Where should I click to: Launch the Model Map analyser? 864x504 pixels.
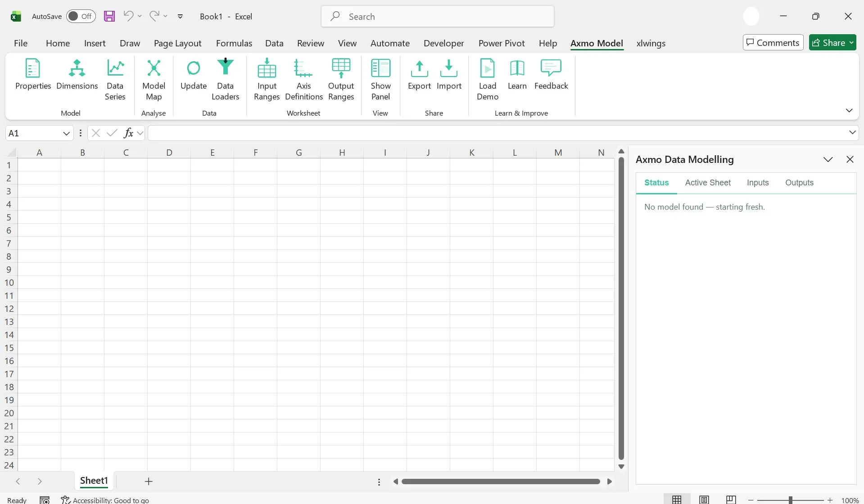[x=154, y=80]
